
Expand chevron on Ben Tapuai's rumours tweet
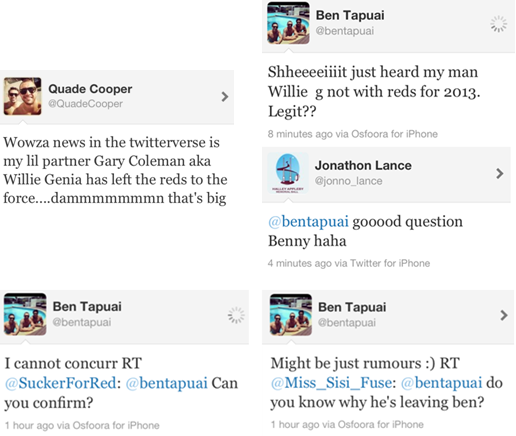(x=504, y=315)
